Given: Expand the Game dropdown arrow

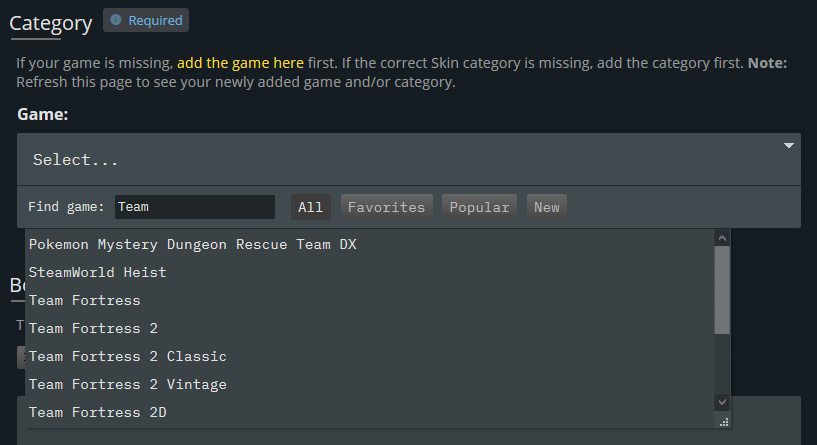Looking at the screenshot, I should click(x=788, y=145).
